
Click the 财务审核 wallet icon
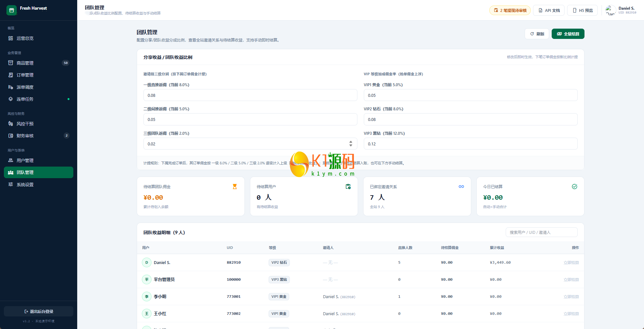tap(11, 136)
